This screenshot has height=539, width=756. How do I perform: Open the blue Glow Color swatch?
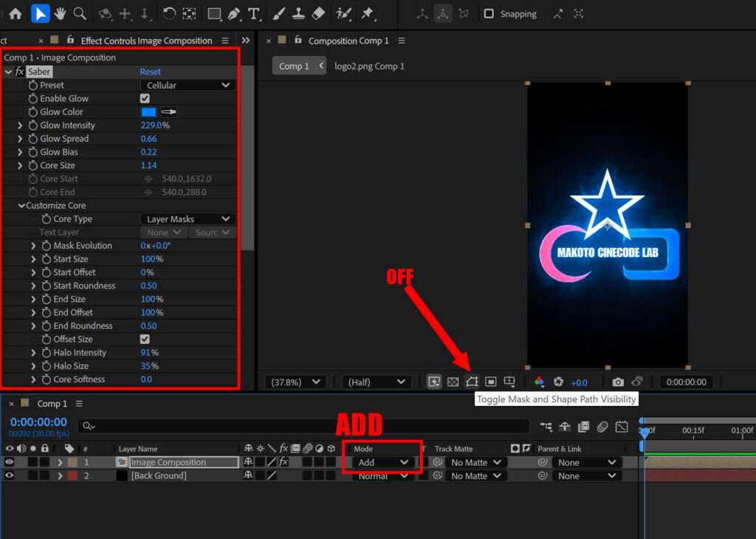(148, 111)
